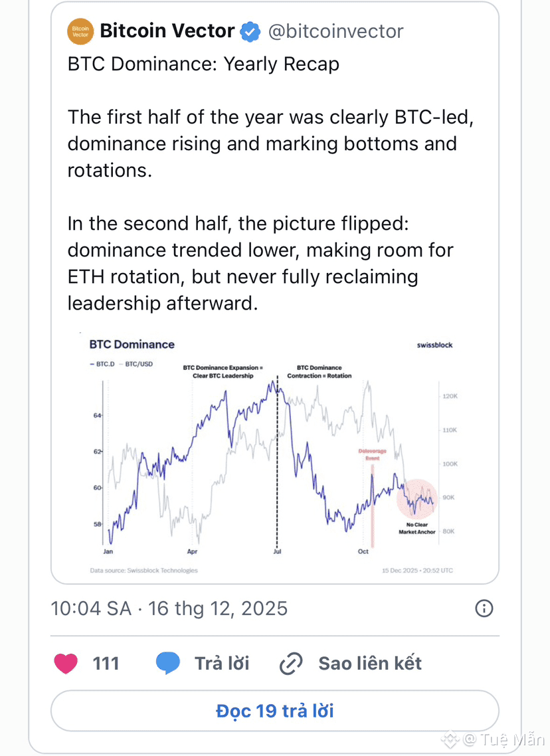Click the "No Clear Market Anchor" red circle
This screenshot has width=550, height=756.
[x=418, y=498]
